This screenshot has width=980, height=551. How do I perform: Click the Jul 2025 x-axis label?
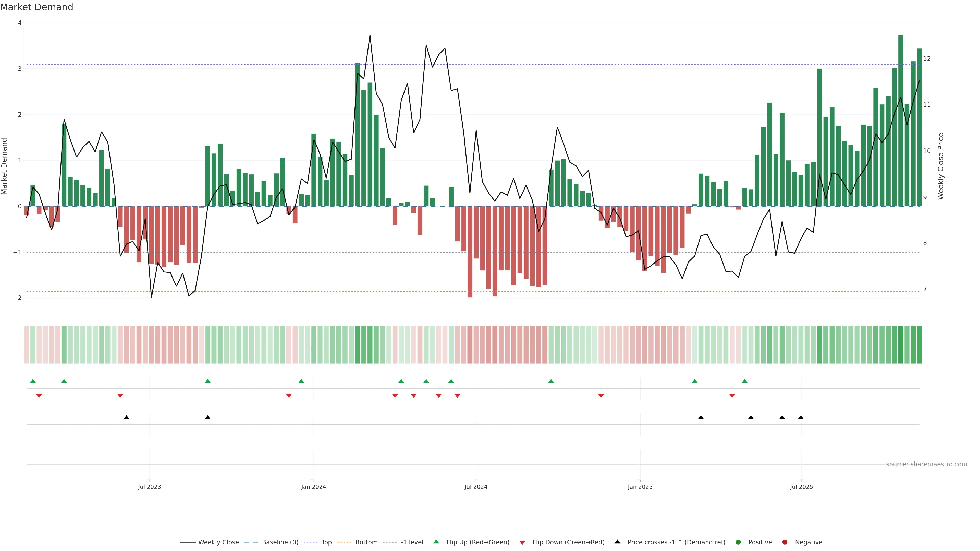coord(801,487)
